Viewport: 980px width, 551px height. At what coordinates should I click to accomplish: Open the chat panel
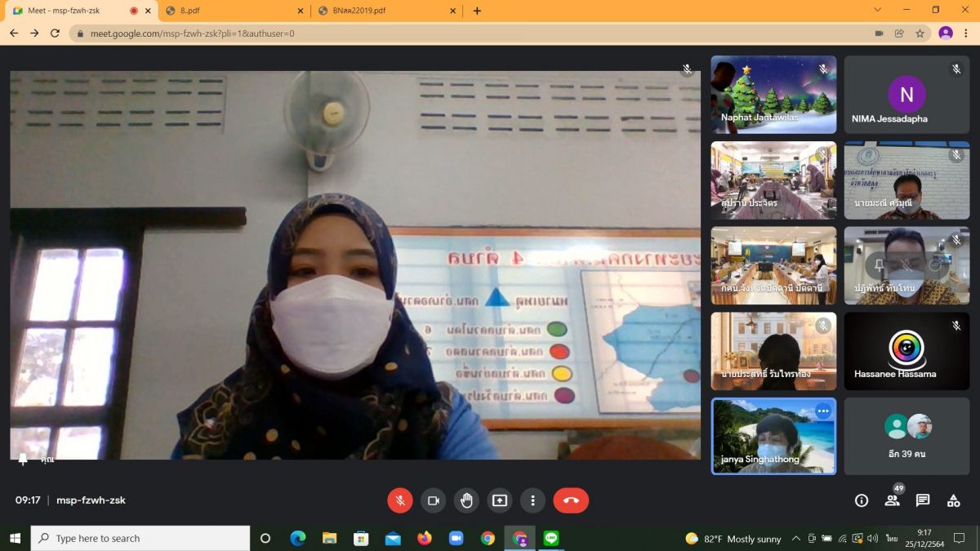pos(922,500)
